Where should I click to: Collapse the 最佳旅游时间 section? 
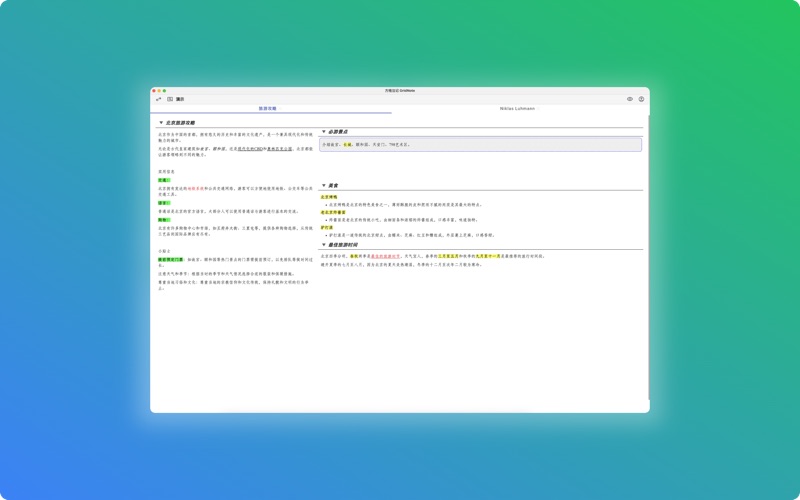point(323,245)
